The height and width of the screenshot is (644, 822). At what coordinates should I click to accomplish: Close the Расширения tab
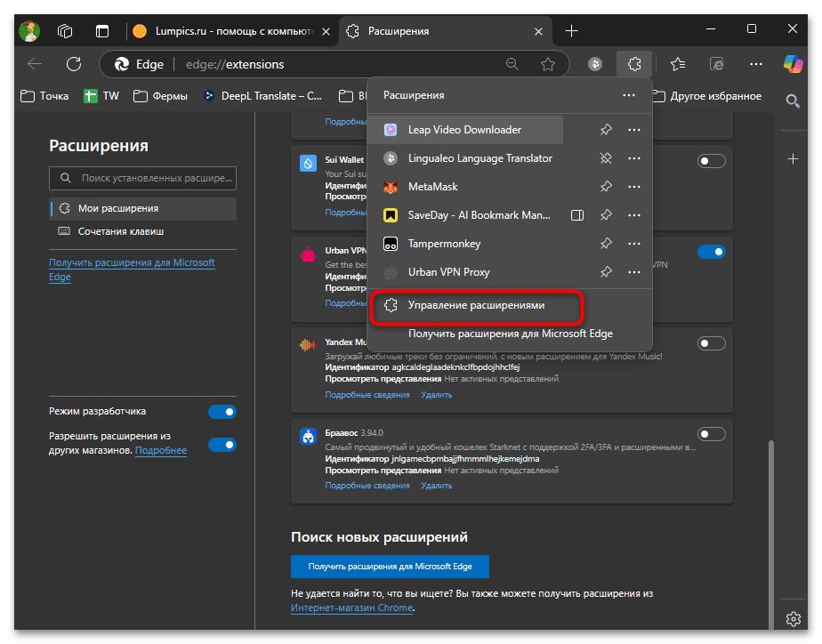tap(538, 31)
